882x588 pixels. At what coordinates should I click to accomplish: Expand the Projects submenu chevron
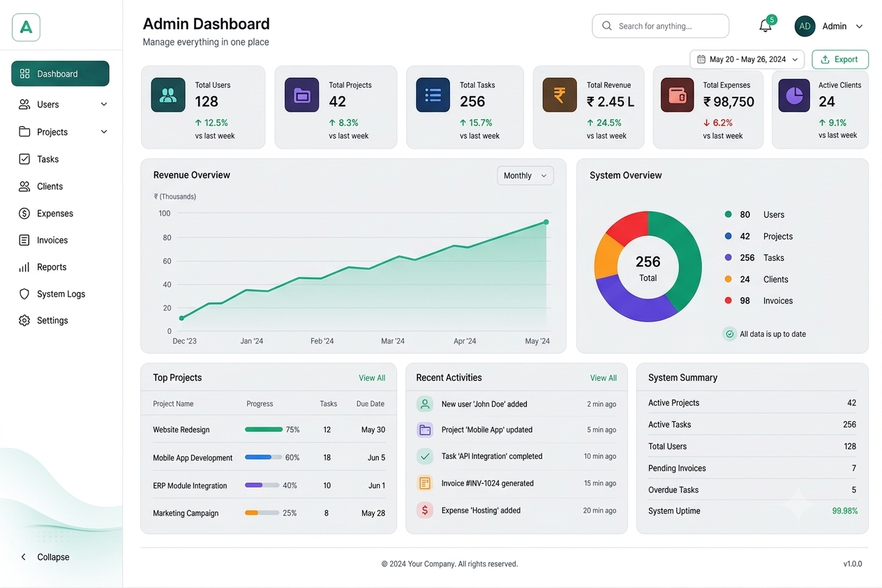point(104,132)
